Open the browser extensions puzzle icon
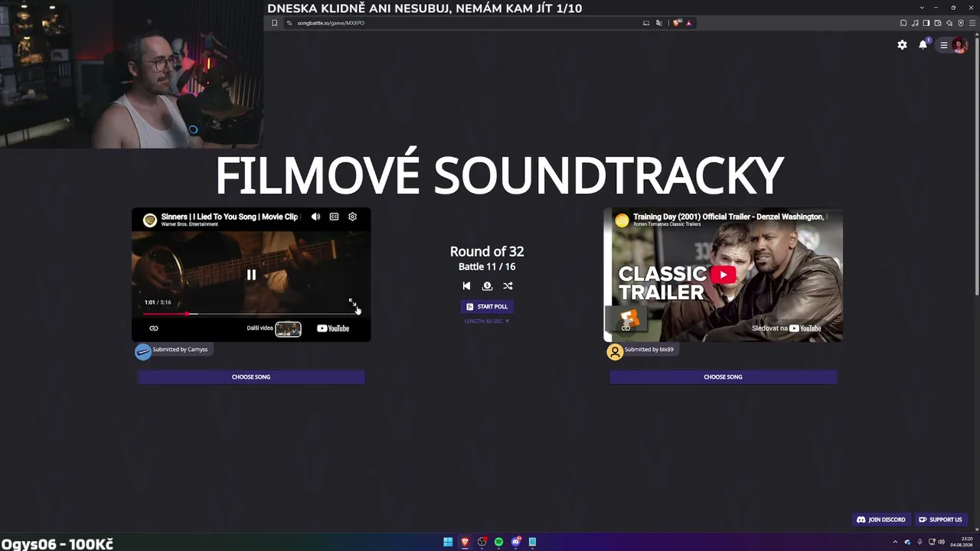980x551 pixels. [x=903, y=23]
